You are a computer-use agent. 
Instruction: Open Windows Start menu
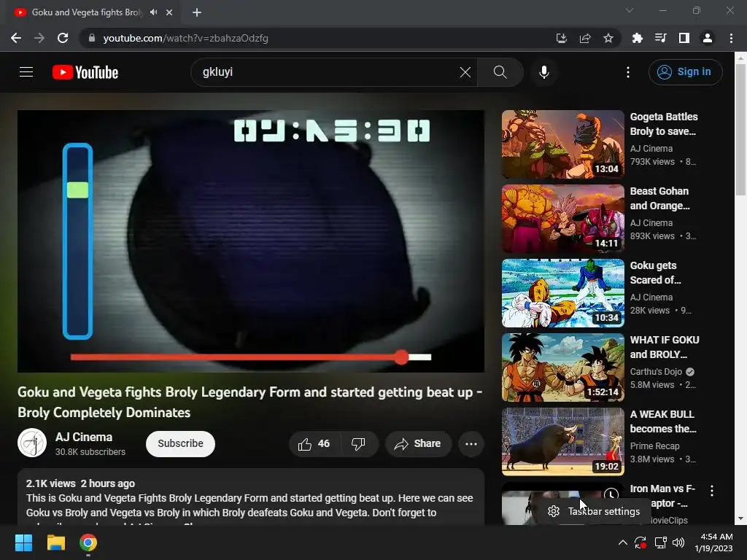pyautogui.click(x=23, y=542)
